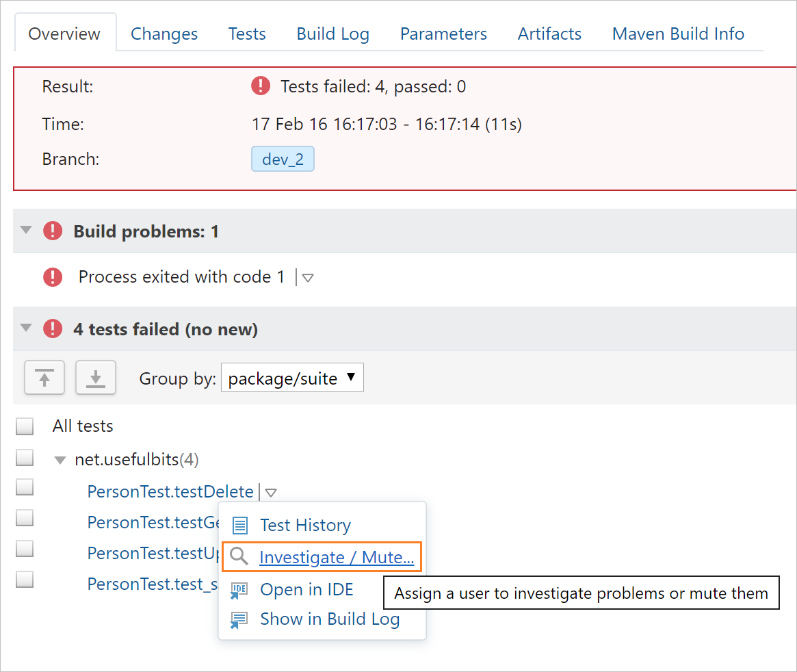Check the checkbox beside PersonTest.testDelete
797x672 pixels.
pos(25,487)
